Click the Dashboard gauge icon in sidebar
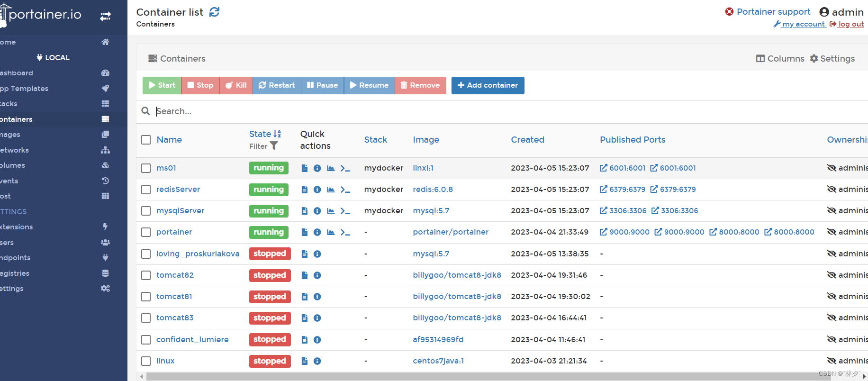Screen dimensions: 868x381 105,73
